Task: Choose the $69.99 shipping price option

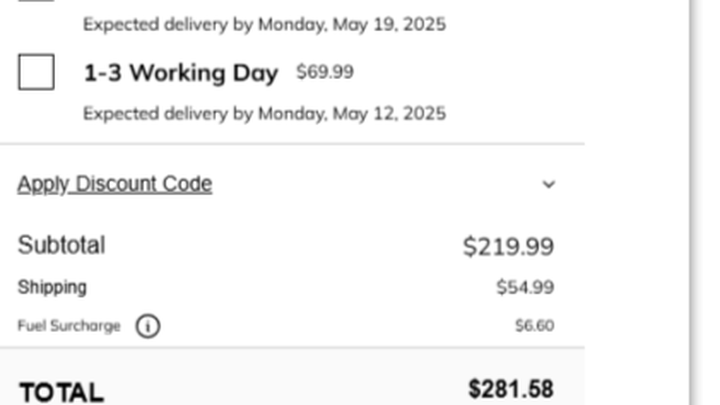Action: (325, 72)
